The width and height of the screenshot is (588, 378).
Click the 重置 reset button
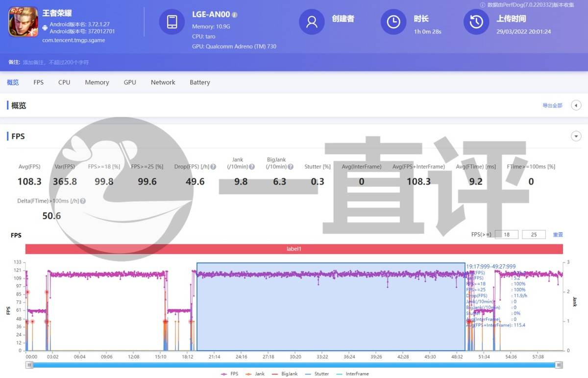pyautogui.click(x=558, y=234)
